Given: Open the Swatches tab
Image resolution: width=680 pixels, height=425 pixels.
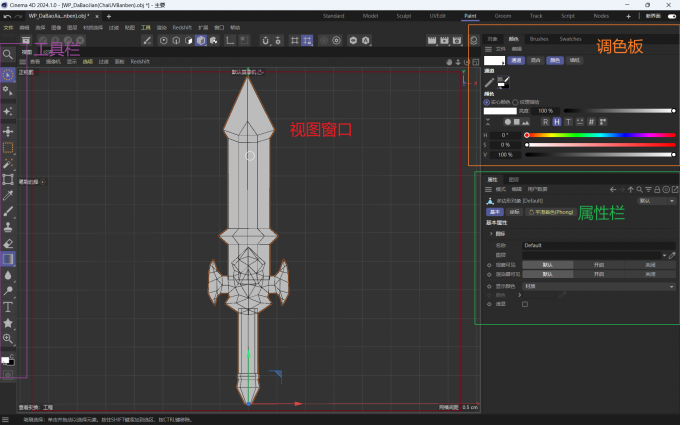Looking at the screenshot, I should click(x=570, y=39).
